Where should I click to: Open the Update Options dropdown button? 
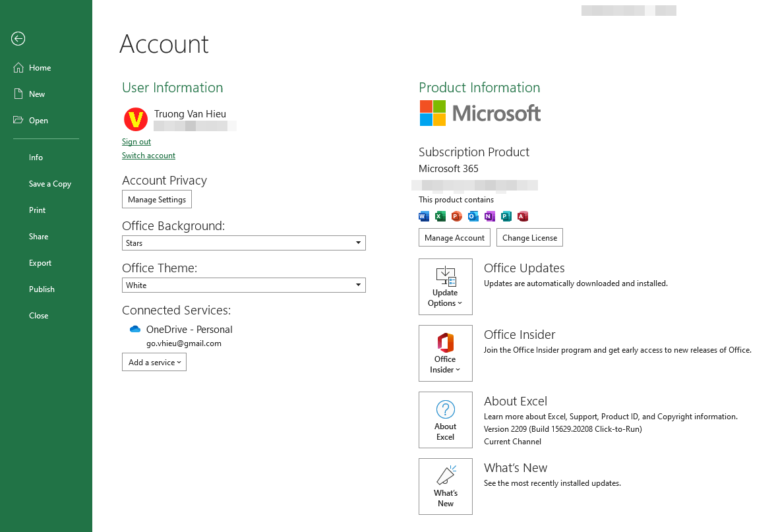click(445, 287)
